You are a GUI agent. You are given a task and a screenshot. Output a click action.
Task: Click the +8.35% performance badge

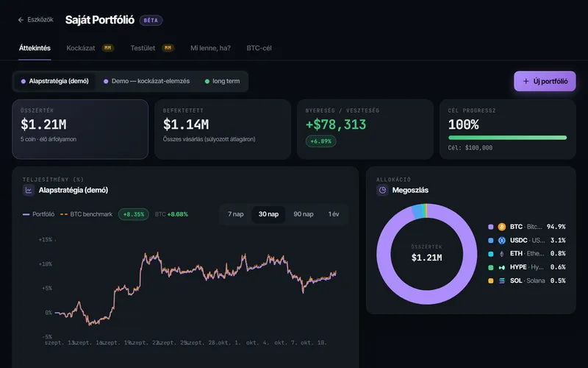[x=134, y=214]
